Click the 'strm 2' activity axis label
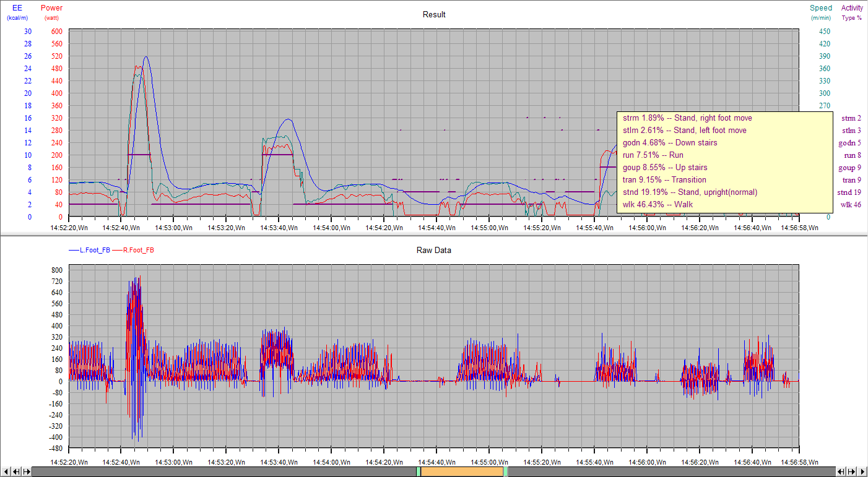Image resolution: width=868 pixels, height=477 pixels. click(x=851, y=118)
